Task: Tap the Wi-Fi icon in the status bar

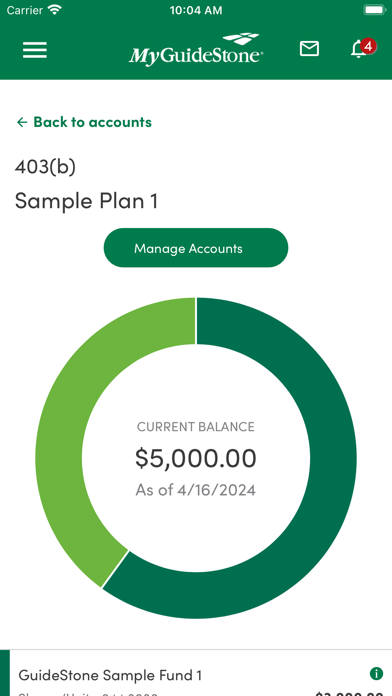Action: (x=55, y=10)
